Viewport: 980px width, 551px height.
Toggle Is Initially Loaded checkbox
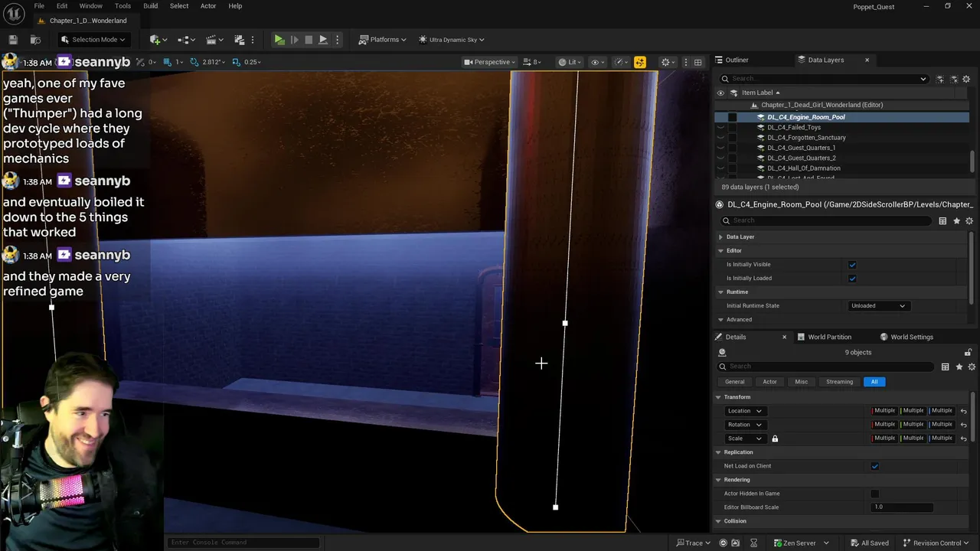pyautogui.click(x=852, y=279)
